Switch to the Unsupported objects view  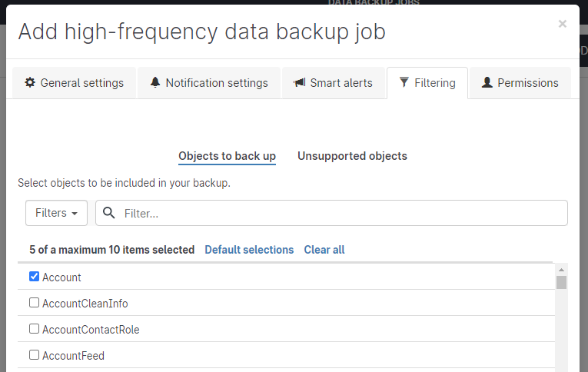[x=352, y=156]
